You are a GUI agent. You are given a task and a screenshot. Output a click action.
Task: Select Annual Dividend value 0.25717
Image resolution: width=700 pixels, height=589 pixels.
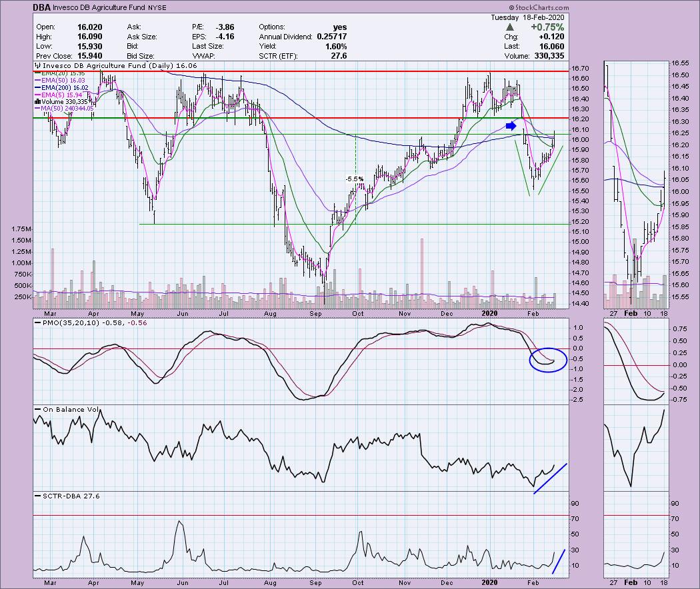coord(332,37)
